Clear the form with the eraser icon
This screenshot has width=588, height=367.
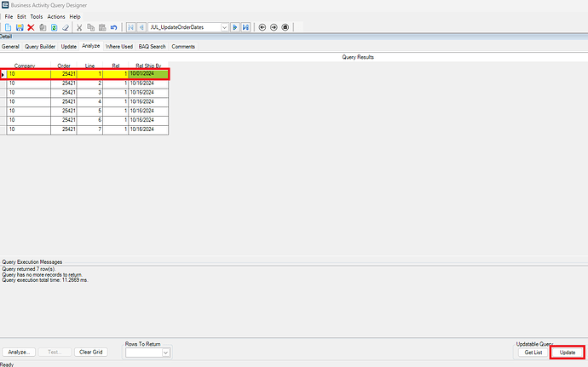point(66,27)
